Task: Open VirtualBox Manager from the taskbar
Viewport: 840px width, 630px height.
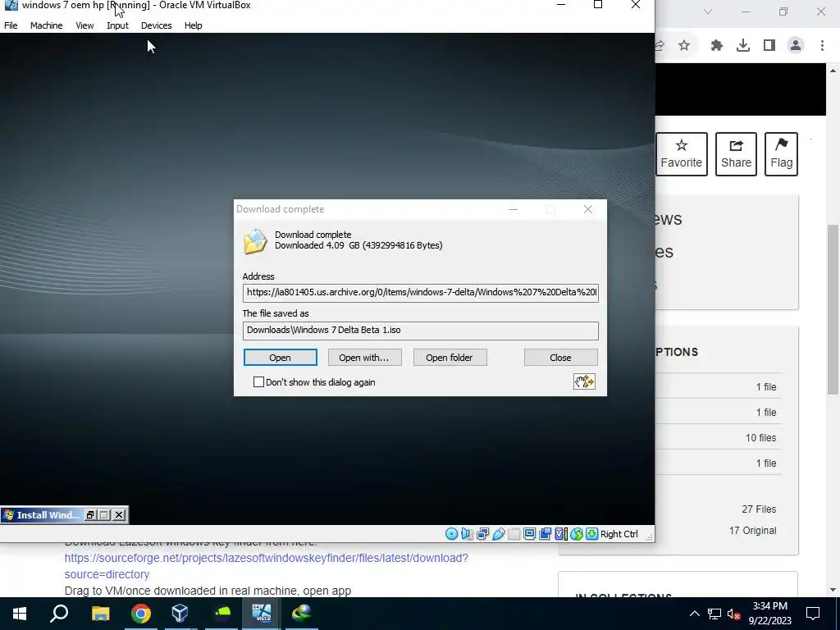Action: click(180, 614)
